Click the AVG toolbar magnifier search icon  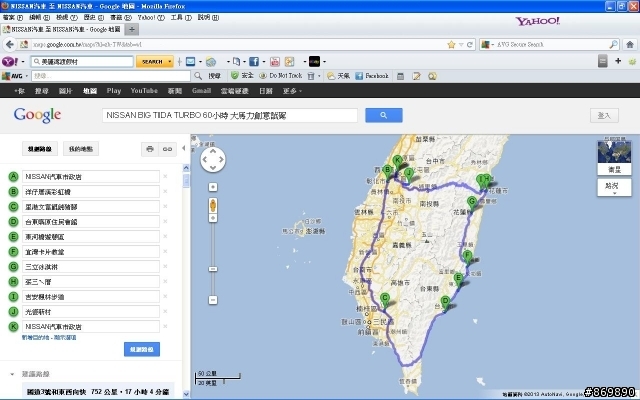point(198,76)
